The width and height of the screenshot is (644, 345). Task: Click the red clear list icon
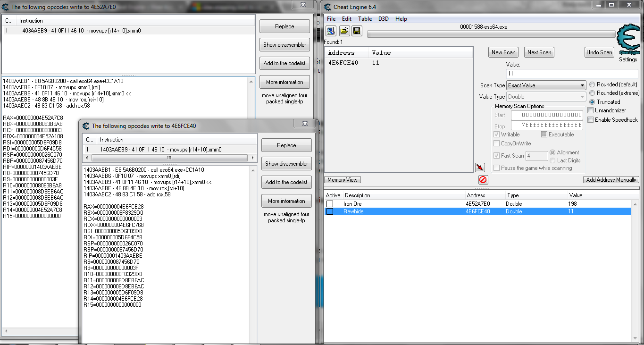click(x=483, y=180)
